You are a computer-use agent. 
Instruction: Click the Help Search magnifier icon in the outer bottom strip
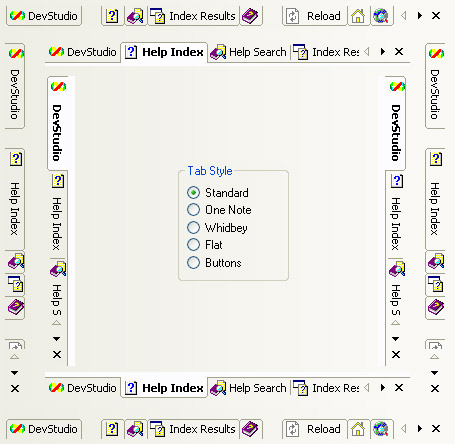tap(135, 429)
